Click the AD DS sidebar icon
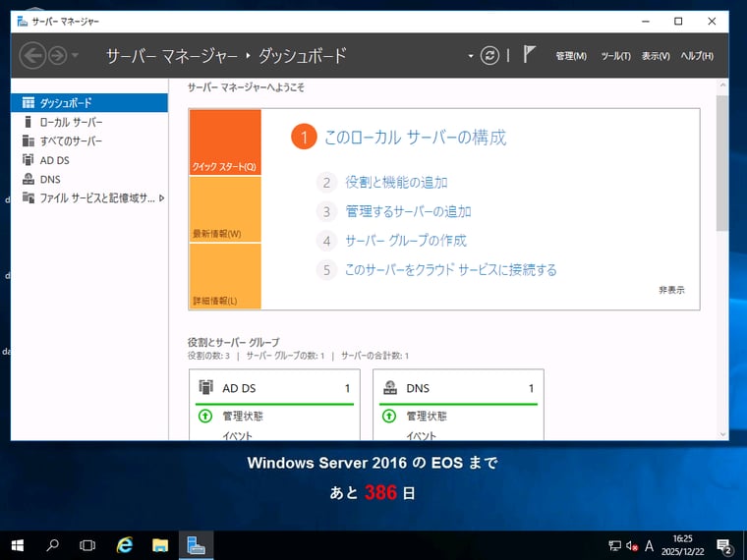Image resolution: width=747 pixels, height=560 pixels. tap(29, 159)
